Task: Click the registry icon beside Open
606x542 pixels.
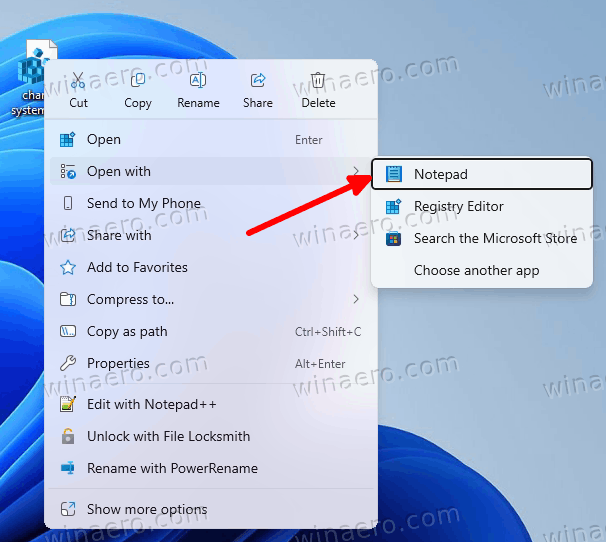Action: click(68, 140)
